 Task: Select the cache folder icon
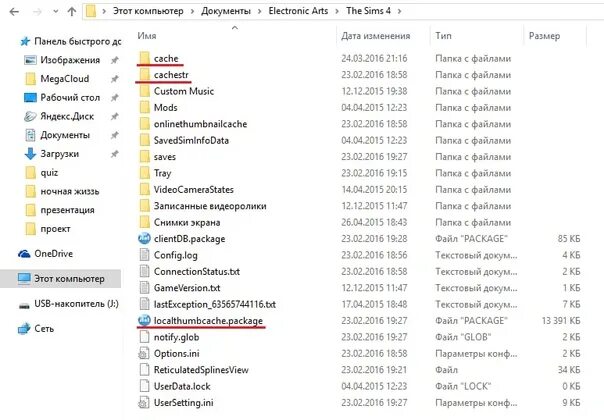coord(144,58)
